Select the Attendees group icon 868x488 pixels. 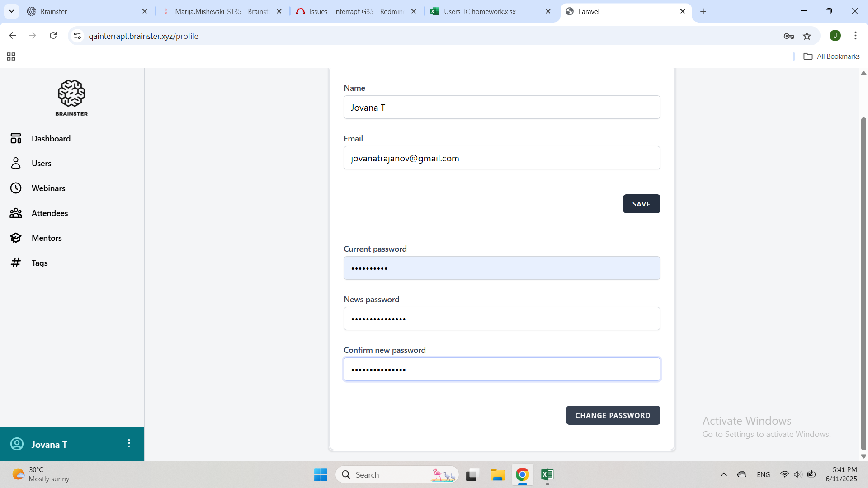tap(16, 213)
